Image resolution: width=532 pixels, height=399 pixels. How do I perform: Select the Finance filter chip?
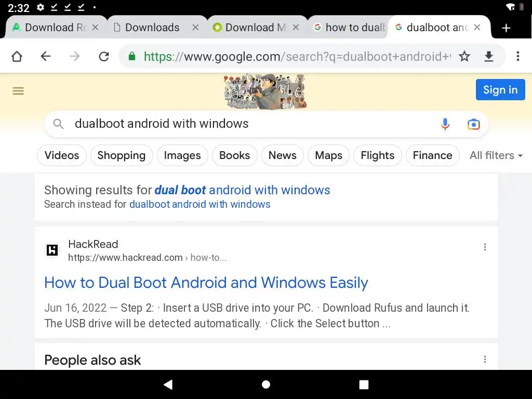(x=432, y=155)
